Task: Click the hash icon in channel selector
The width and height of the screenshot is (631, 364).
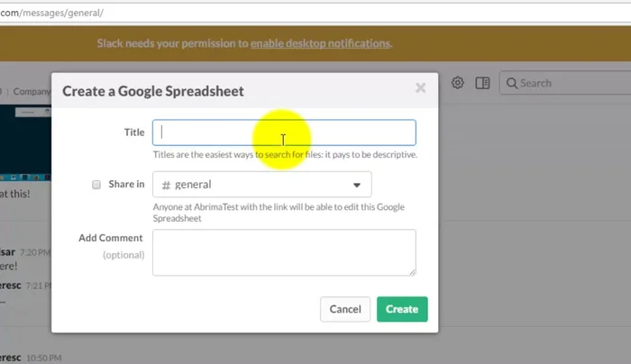Action: pos(165,185)
